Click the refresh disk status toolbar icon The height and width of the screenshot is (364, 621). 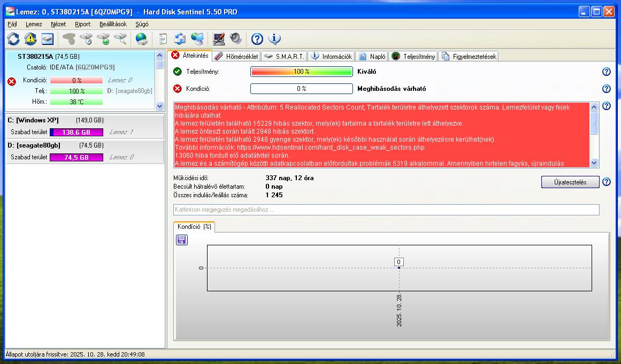point(13,38)
